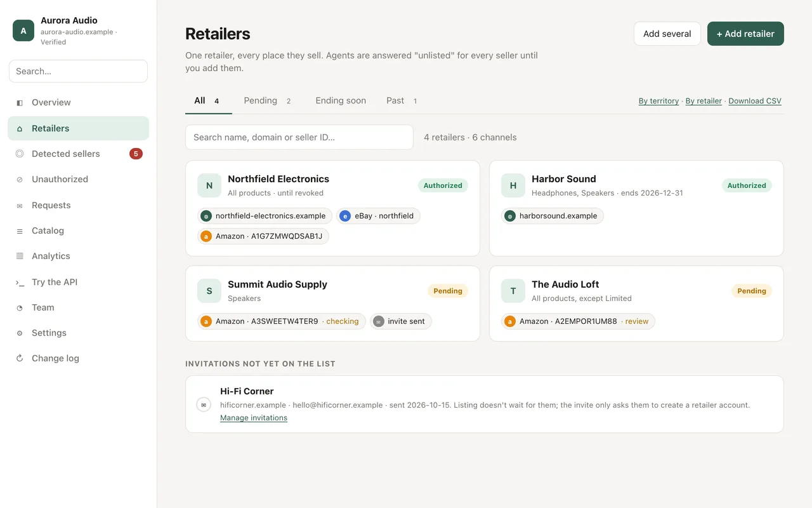Open the By retailer link
Image resolution: width=812 pixels, height=508 pixels.
(x=704, y=101)
